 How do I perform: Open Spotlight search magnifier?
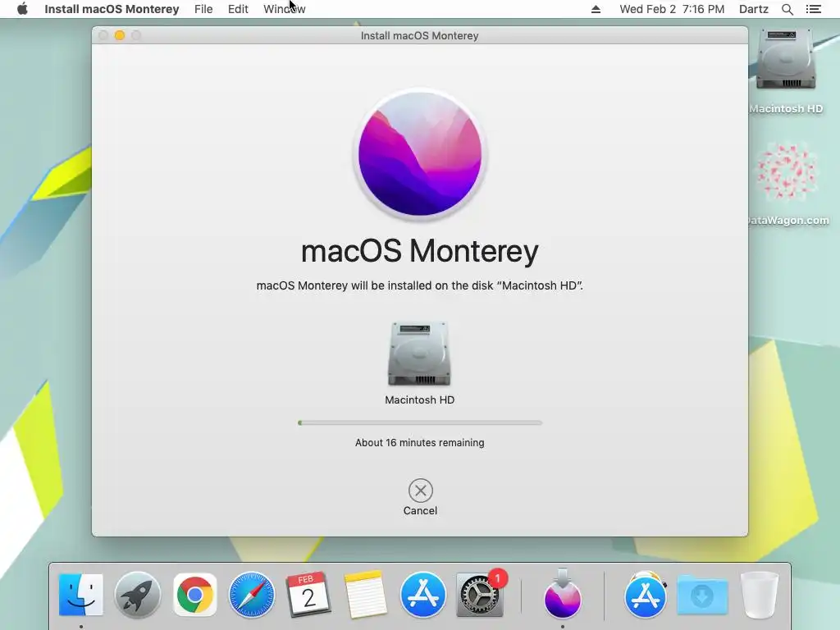pos(787,9)
